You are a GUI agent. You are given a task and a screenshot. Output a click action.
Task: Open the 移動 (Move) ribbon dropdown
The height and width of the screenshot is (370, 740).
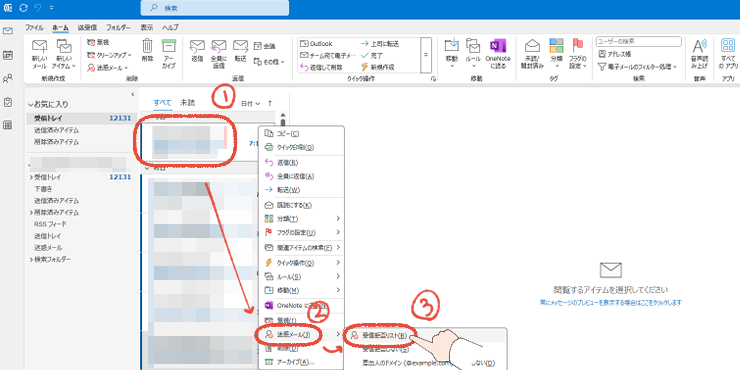click(x=452, y=53)
